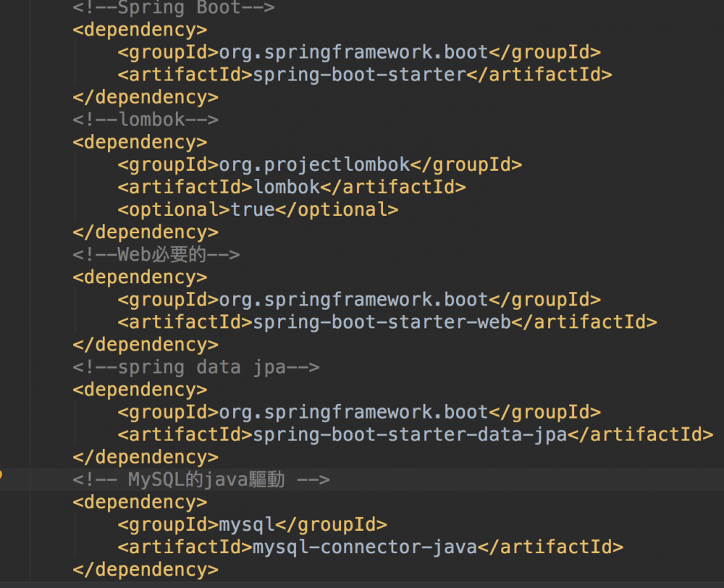Click the opening dependency tag below the MySQL comment

click(x=139, y=501)
